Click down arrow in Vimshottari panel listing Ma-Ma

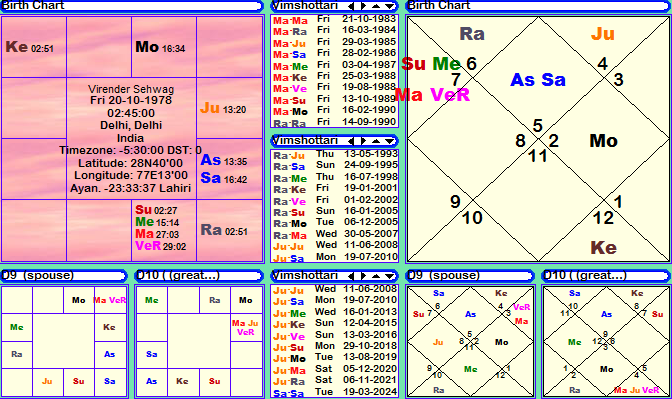click(389, 6)
